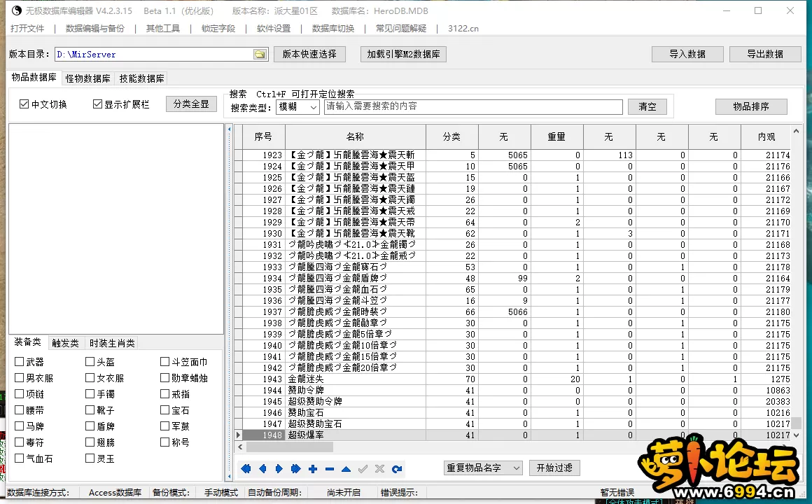Delete record with minus icon
The width and height of the screenshot is (812, 504).
tap(330, 469)
